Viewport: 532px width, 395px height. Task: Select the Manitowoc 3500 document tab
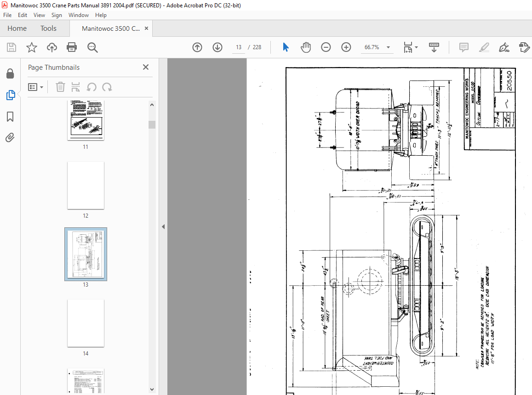[111, 28]
